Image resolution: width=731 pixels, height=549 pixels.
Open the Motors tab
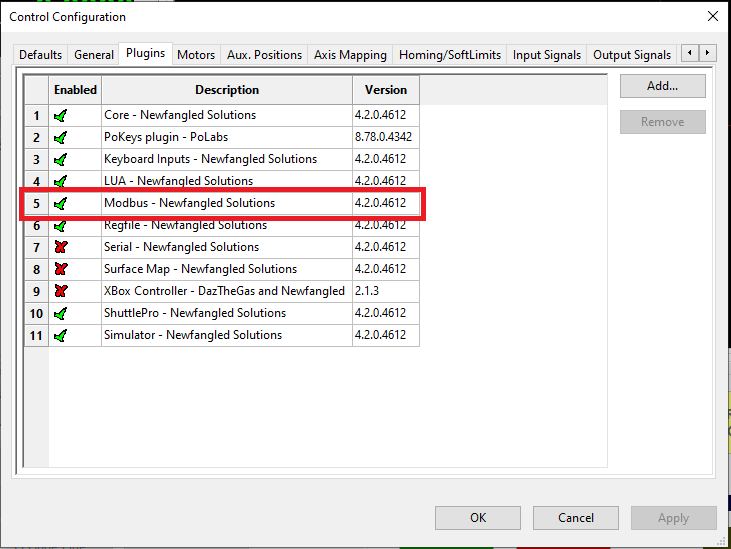pos(196,55)
